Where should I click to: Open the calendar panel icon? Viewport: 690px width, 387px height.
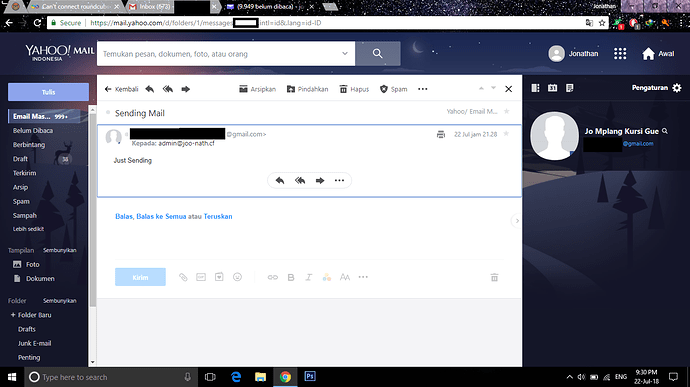click(x=552, y=88)
